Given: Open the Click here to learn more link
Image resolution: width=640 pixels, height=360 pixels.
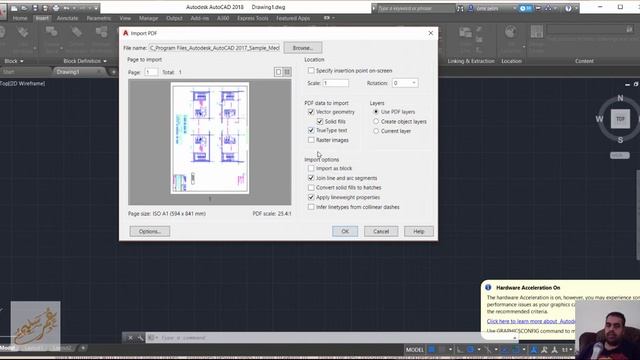Looking at the screenshot, I should (531, 321).
